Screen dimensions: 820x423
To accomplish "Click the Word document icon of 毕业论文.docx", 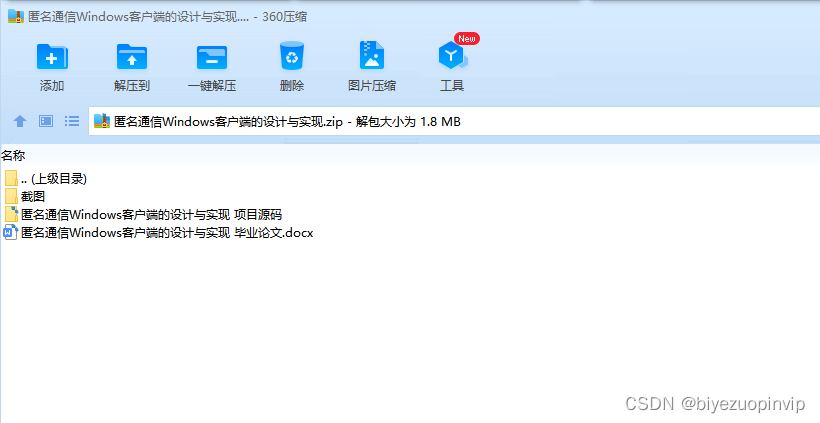I will 10,233.
